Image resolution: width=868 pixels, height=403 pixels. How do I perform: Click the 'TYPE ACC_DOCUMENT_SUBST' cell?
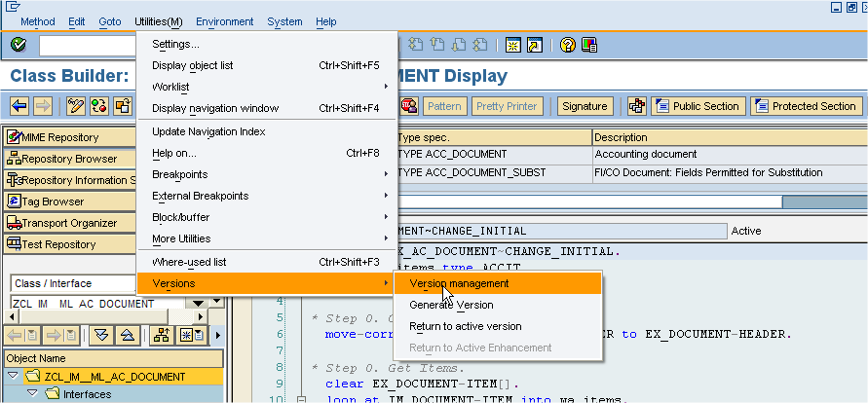click(x=494, y=173)
